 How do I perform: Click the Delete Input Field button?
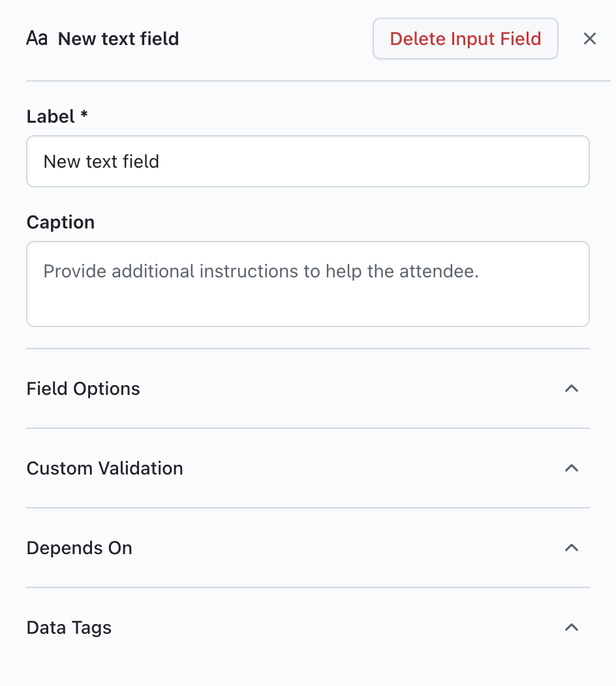click(465, 39)
